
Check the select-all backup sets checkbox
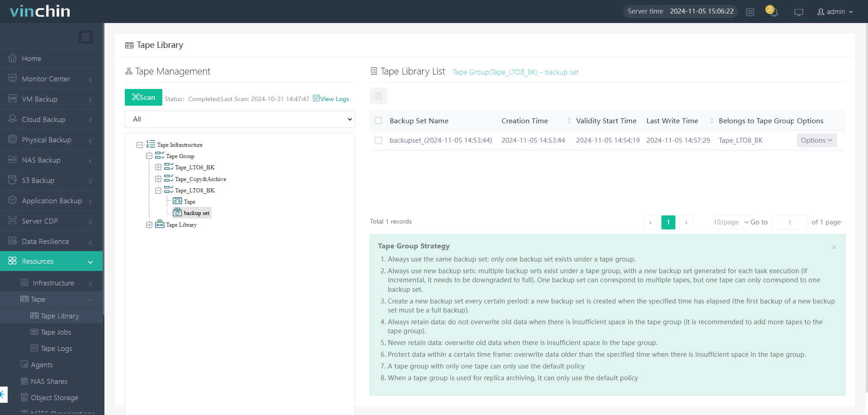tap(378, 121)
